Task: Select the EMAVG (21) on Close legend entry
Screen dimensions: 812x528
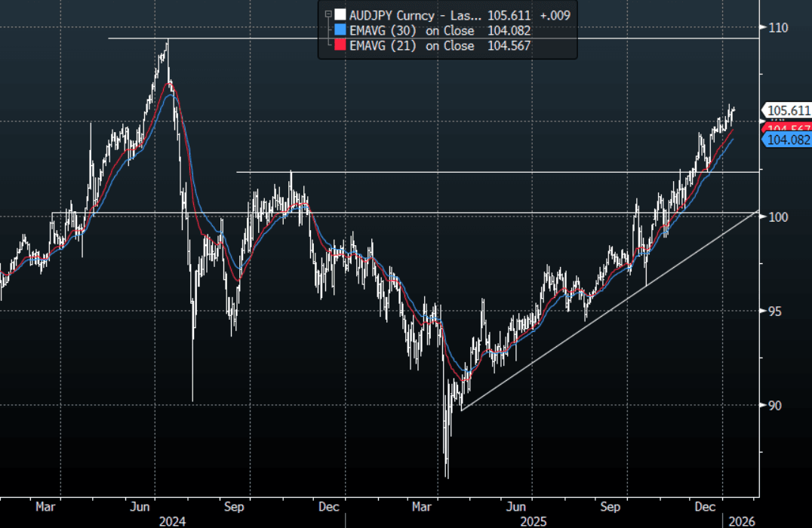Action: point(412,46)
